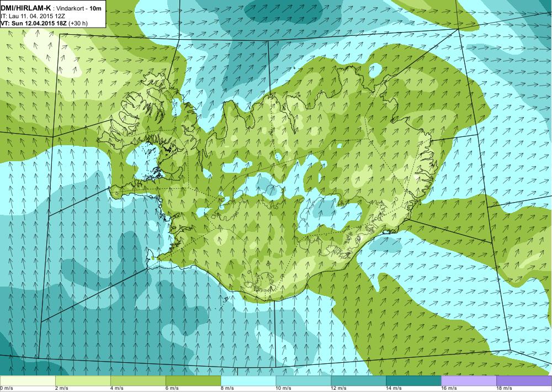Click the '0 m/s' legend label
Screen dimensions: 552x392
click(6, 388)
